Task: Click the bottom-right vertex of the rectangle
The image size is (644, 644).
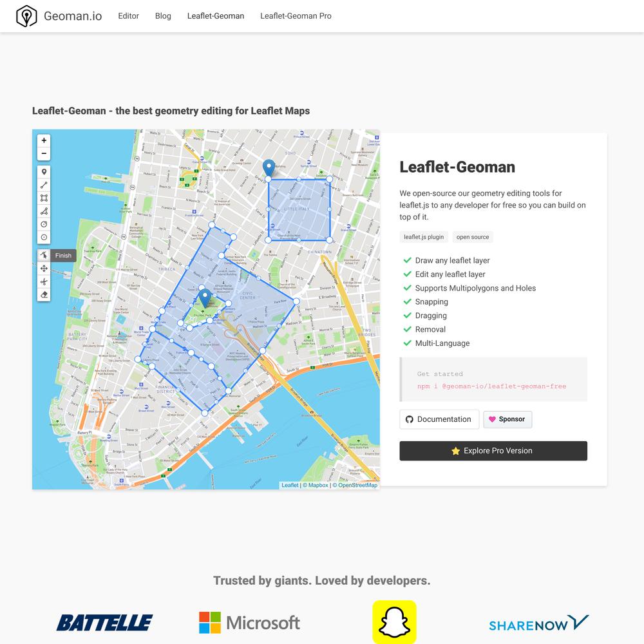Action: pos(329,240)
